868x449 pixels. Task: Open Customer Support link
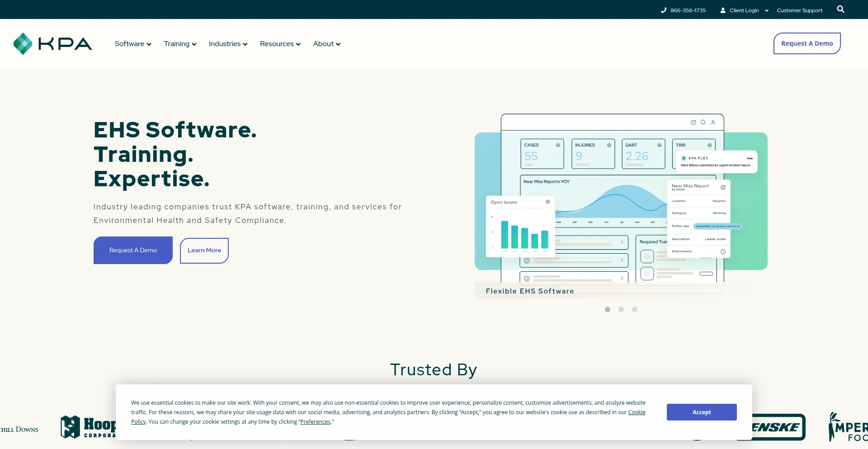(x=799, y=10)
